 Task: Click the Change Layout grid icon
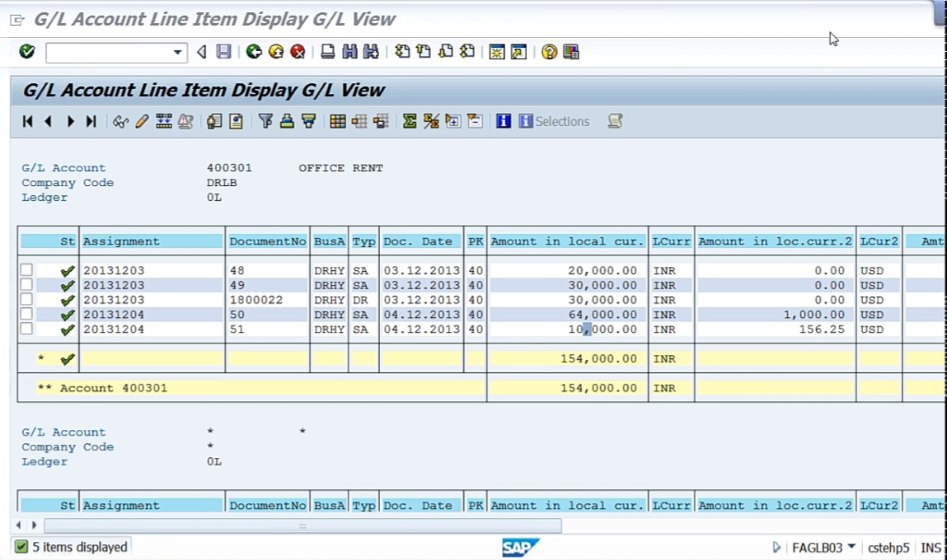point(338,121)
